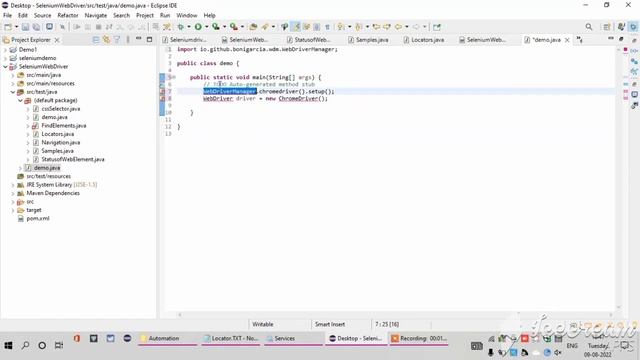
Task: Collapse the (default package) node
Action: click(20, 100)
